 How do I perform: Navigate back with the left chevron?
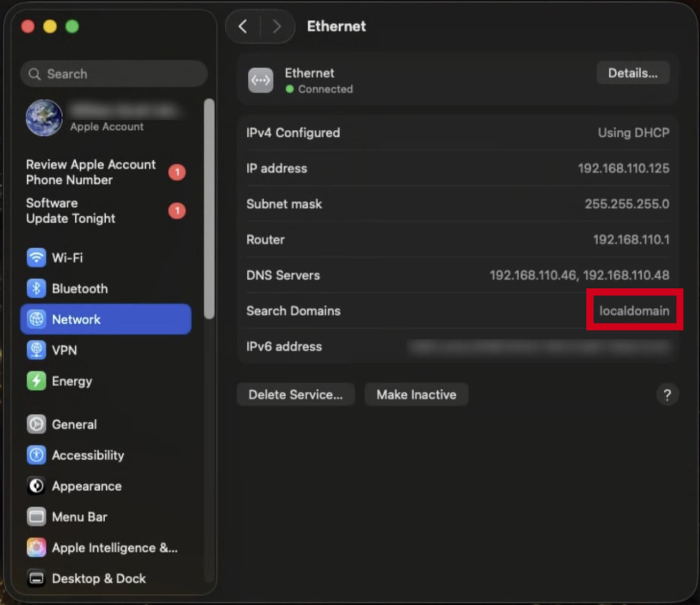pos(243,26)
